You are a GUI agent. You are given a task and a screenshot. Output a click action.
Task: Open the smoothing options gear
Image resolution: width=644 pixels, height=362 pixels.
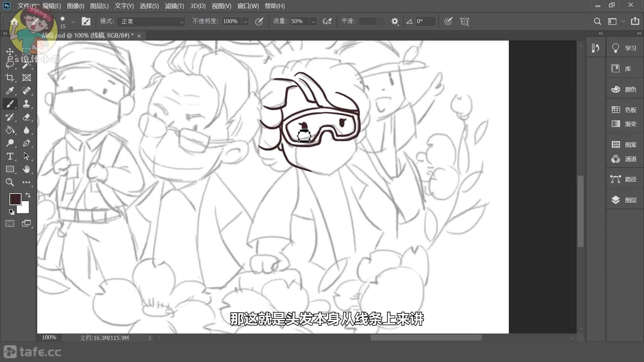pyautogui.click(x=395, y=21)
